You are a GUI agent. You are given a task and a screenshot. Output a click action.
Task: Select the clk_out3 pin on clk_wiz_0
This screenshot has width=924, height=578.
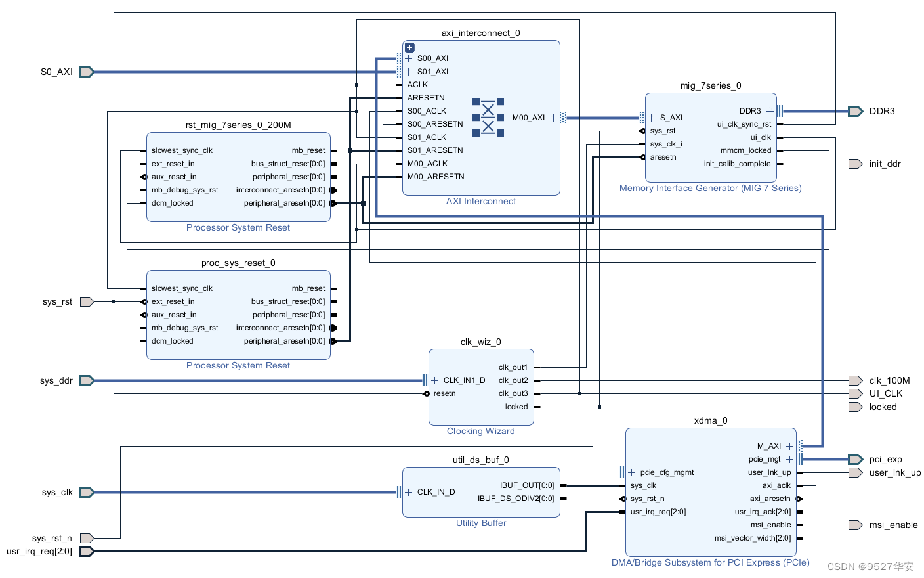(x=513, y=393)
